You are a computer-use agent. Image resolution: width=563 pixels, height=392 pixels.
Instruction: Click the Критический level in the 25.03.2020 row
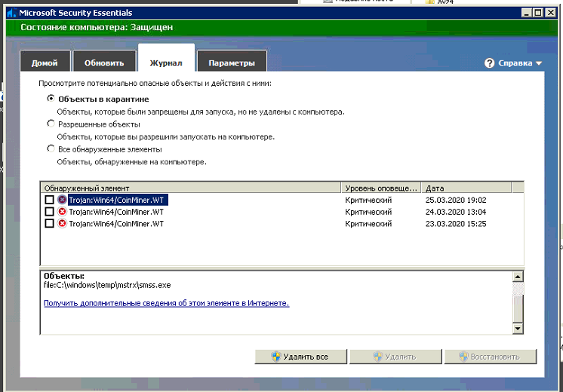368,200
